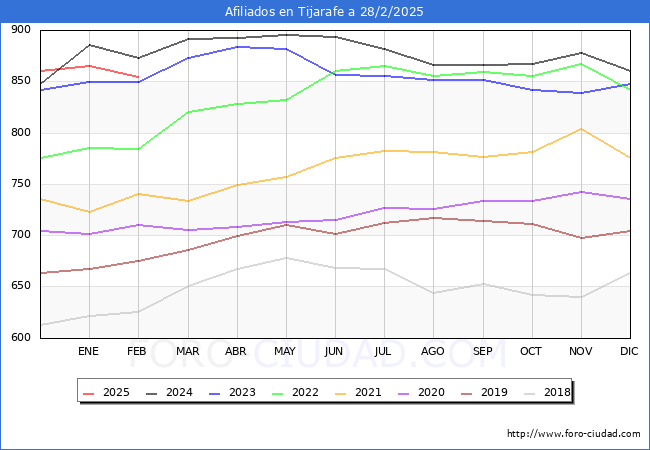Click the purple 2020 legend marker
Image resolution: width=650 pixels, height=450 pixels.
(404, 393)
